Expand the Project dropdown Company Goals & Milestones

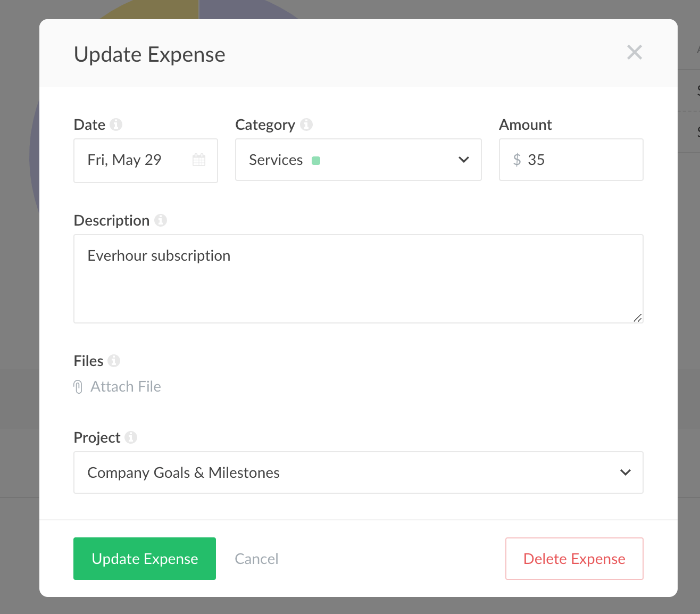click(358, 472)
